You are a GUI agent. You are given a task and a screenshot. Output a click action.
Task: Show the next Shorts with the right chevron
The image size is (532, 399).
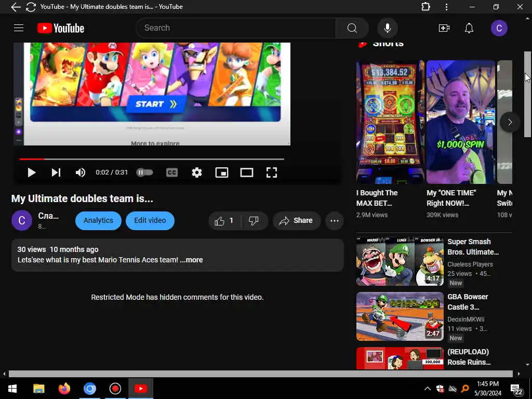510,122
